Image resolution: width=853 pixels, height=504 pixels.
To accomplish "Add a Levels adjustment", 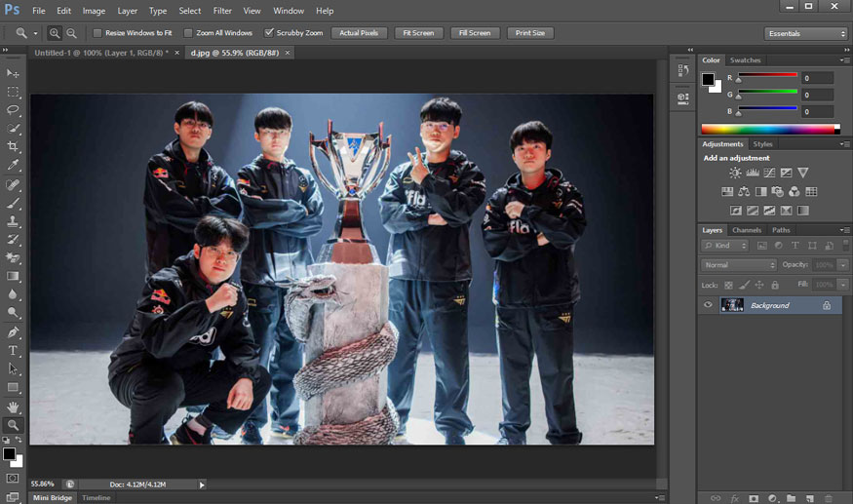I will (x=753, y=174).
